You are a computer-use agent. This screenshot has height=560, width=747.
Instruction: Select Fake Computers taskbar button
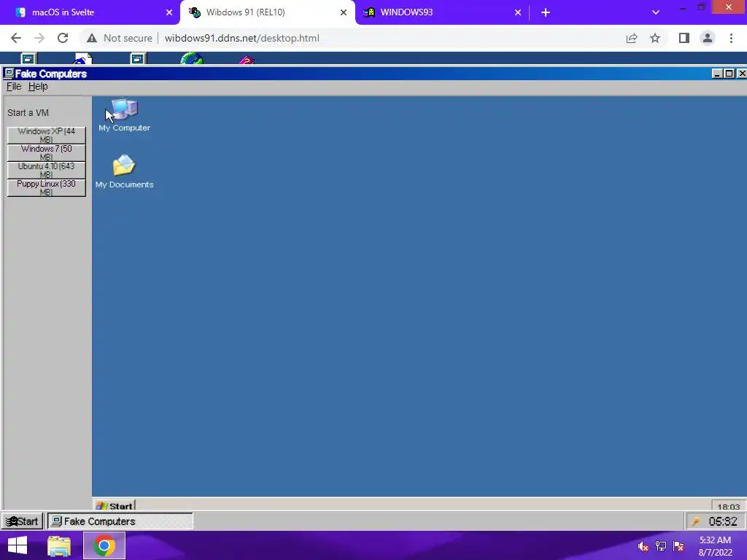click(x=120, y=521)
